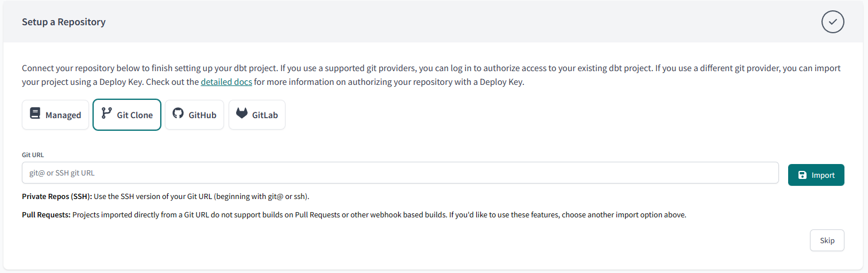Viewport: 868px width, 273px height.
Task: Select the Git Clone option
Action: click(127, 115)
